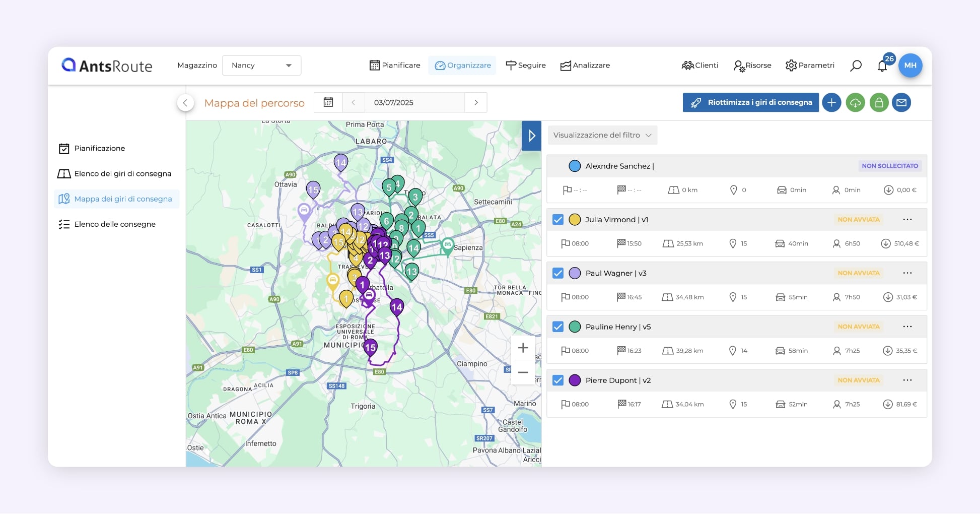Open the search magnifier icon
The image size is (980, 514).
pyautogui.click(x=855, y=66)
